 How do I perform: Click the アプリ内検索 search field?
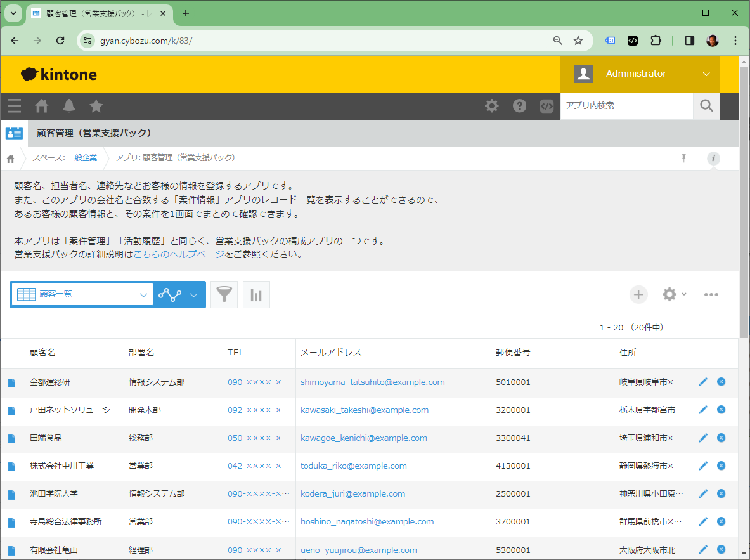(625, 106)
